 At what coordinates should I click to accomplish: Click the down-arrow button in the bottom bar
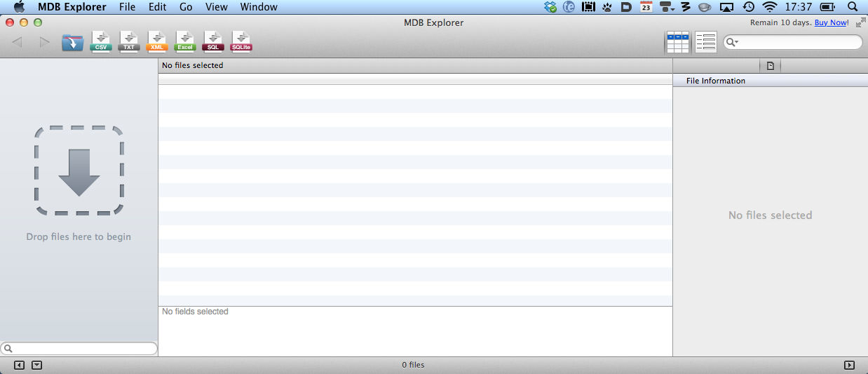[37, 365]
